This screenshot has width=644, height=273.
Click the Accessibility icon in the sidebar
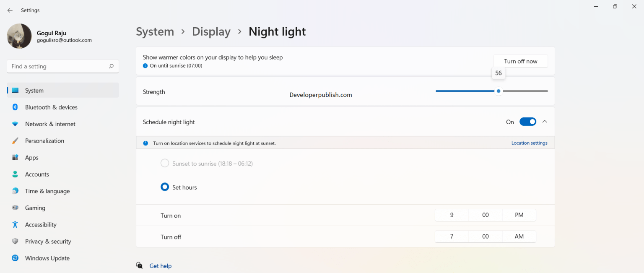click(x=15, y=224)
